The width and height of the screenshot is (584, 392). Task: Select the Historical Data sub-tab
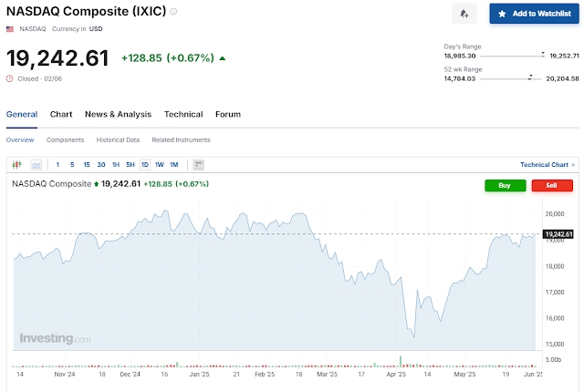coord(118,139)
